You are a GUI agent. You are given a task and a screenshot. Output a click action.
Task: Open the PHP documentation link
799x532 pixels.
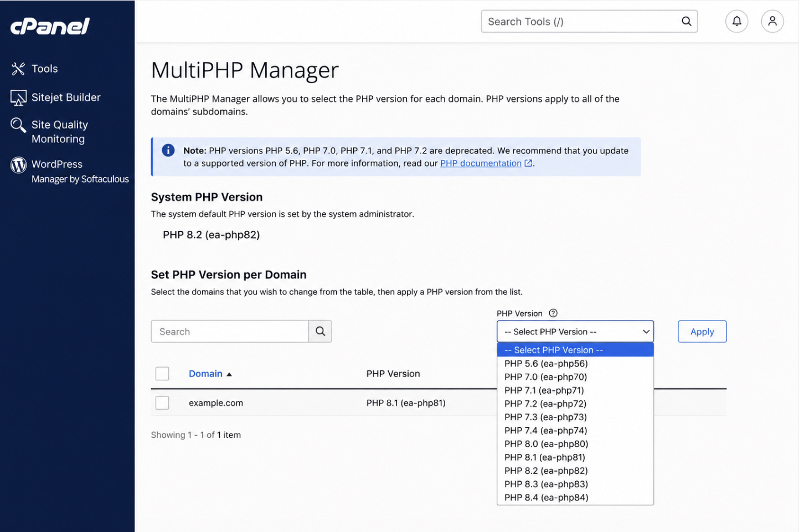pos(481,163)
